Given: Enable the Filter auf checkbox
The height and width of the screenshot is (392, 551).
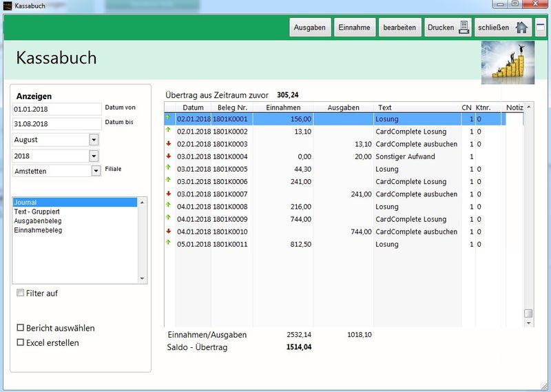Looking at the screenshot, I should 21,293.
